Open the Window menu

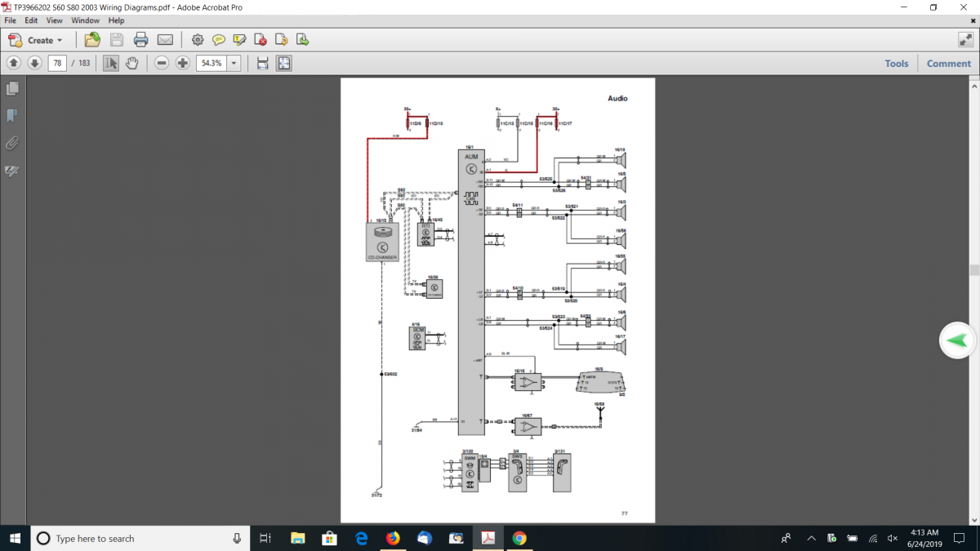click(85, 20)
